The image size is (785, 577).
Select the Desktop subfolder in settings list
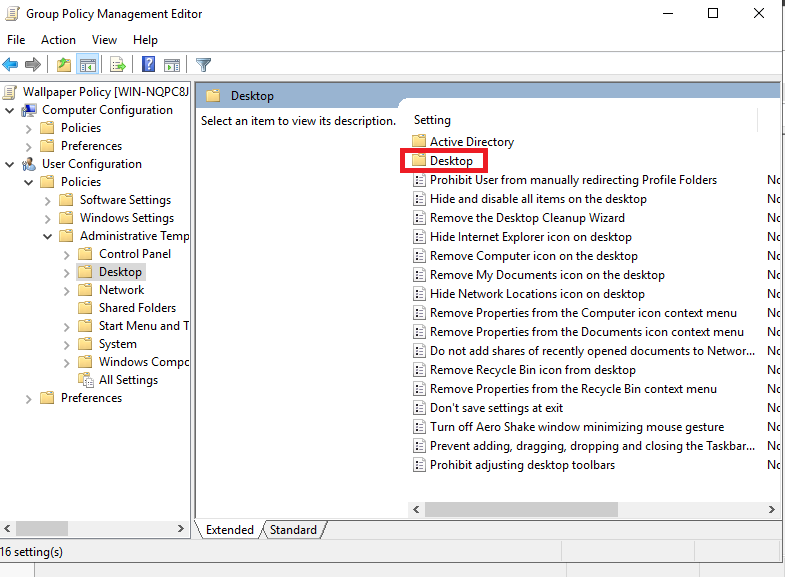click(x=451, y=161)
